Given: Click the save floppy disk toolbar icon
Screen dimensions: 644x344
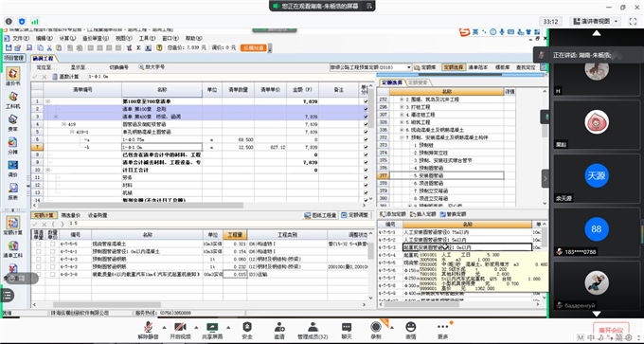Looking at the screenshot, I should (9, 47).
